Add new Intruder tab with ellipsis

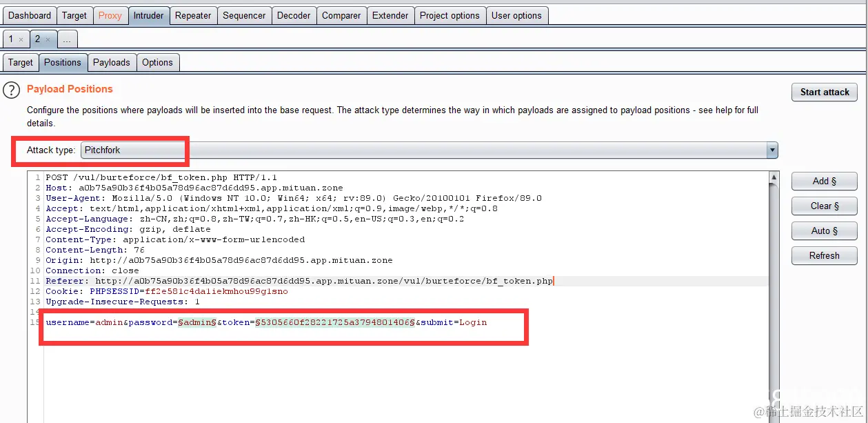(67, 39)
